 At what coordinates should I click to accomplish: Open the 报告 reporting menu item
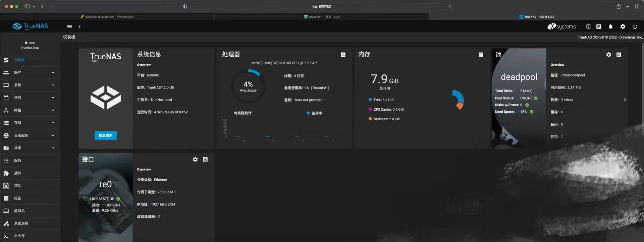tap(30, 198)
